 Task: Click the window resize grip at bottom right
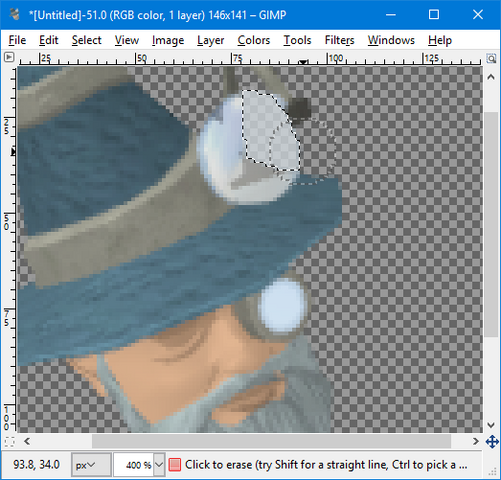click(492, 472)
